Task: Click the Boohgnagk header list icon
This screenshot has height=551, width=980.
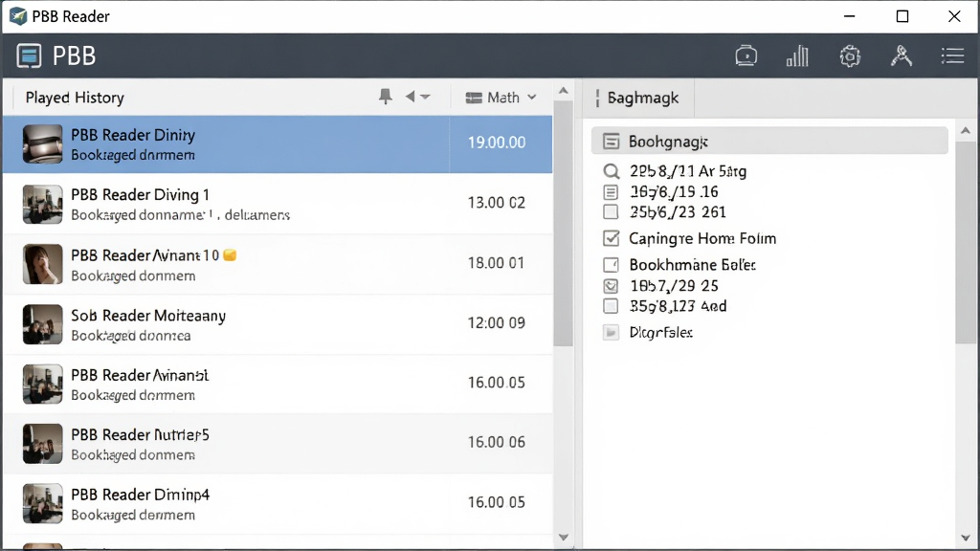Action: click(611, 142)
